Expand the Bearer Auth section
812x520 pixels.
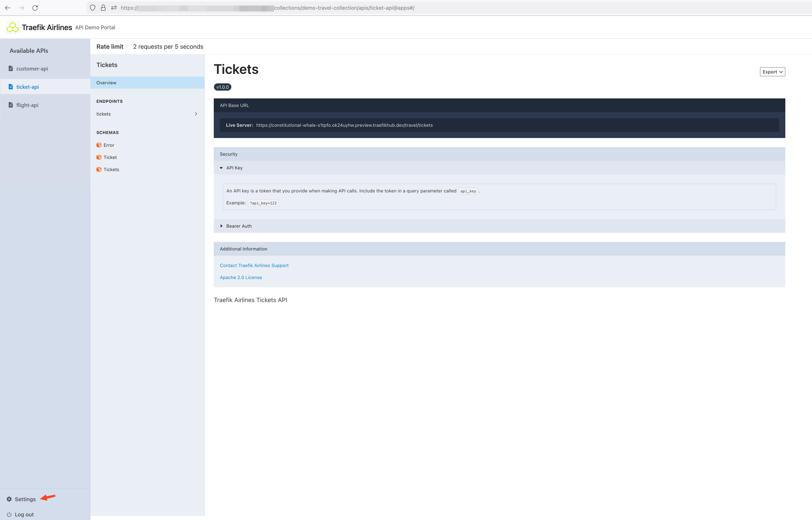click(239, 226)
